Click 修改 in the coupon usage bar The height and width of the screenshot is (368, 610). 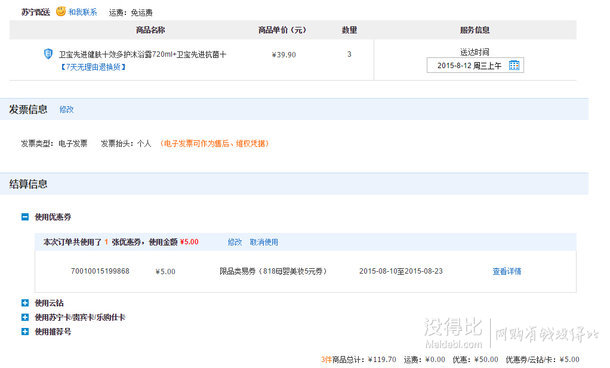click(235, 242)
